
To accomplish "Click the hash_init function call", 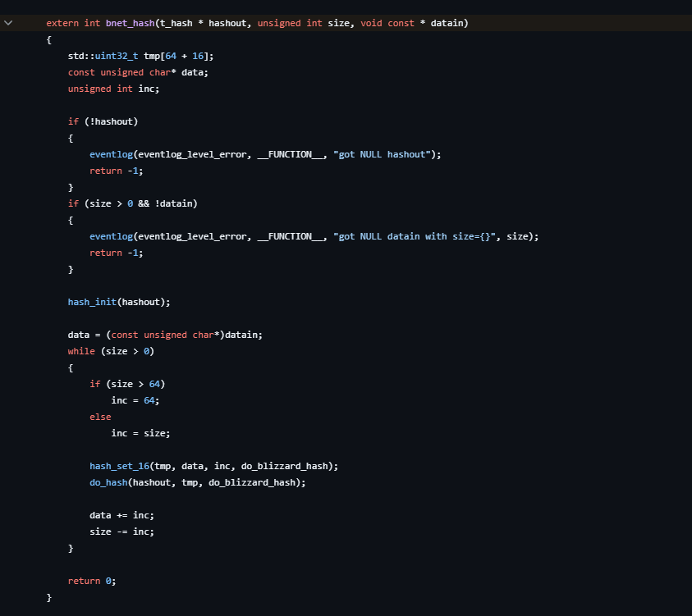I will click(92, 302).
